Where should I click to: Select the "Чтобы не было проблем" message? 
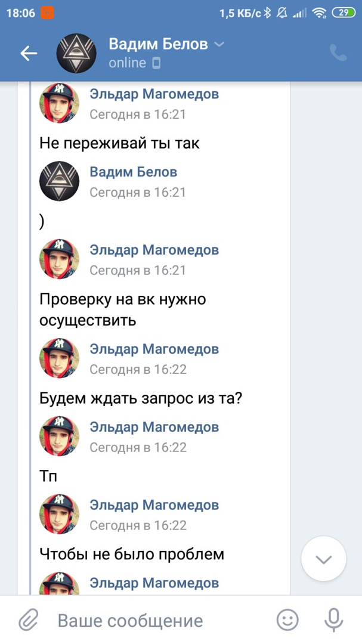coord(131,554)
